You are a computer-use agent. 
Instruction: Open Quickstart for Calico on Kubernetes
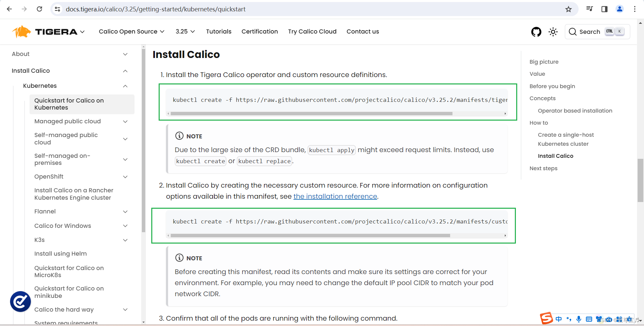82,104
